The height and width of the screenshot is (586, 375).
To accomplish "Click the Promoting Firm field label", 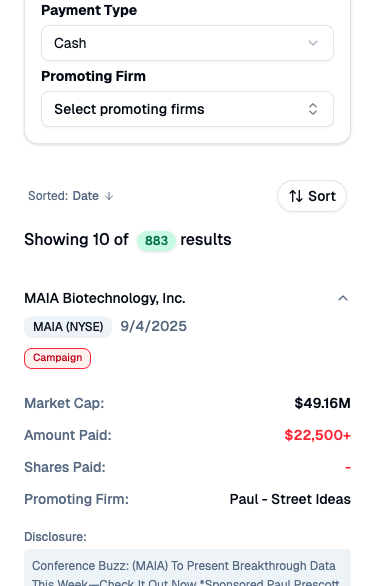I will (x=93, y=76).
